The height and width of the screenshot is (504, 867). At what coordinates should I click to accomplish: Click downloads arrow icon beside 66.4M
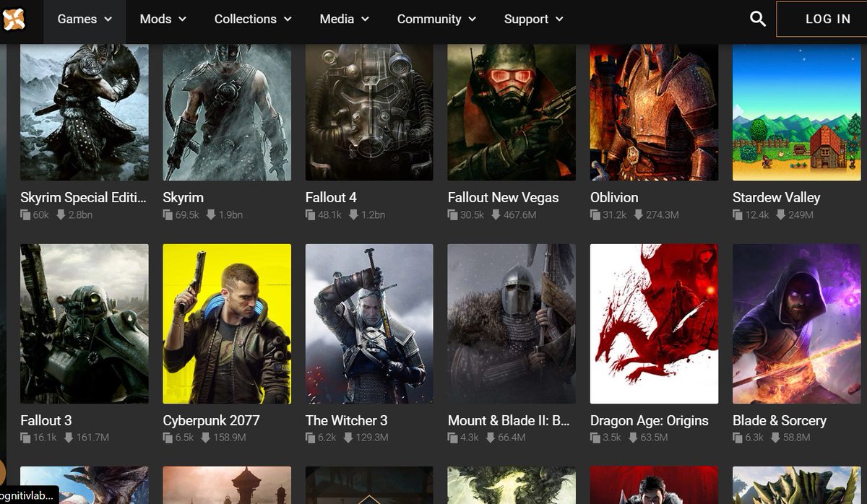point(489,438)
